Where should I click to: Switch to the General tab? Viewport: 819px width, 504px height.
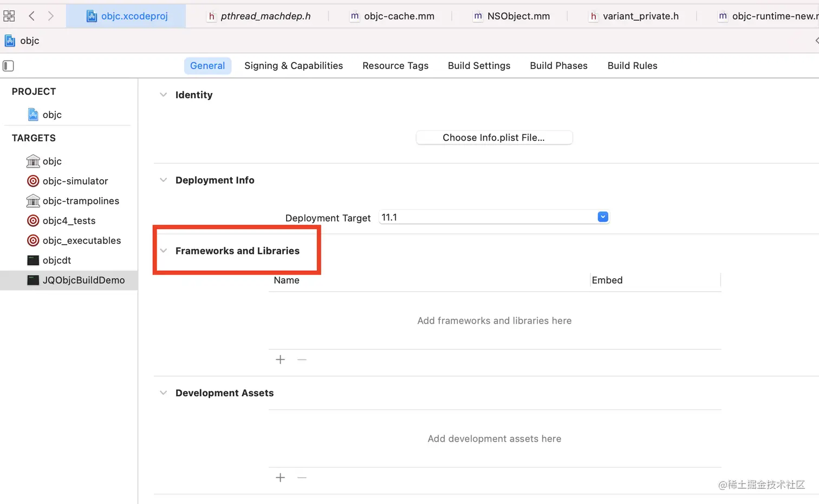point(207,66)
